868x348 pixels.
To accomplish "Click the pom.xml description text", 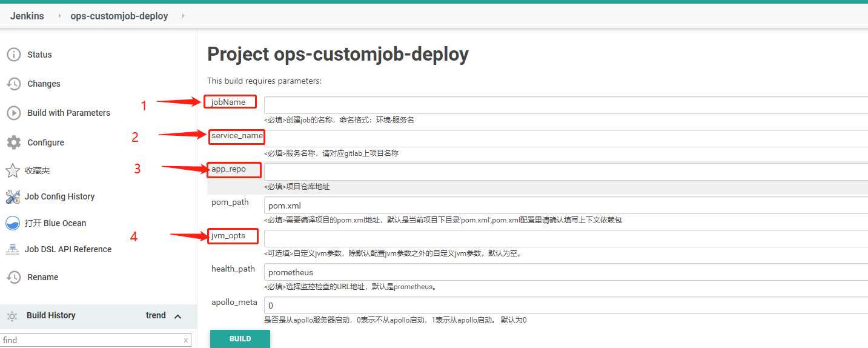I will pos(443,220).
